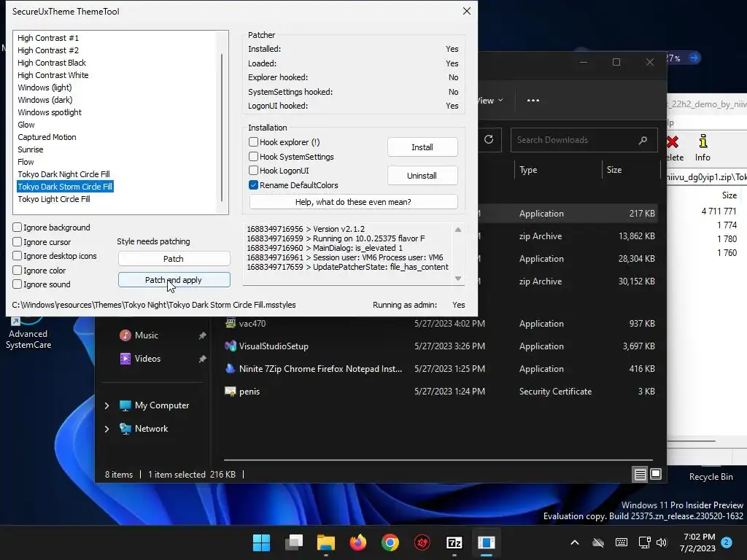
Task: Show hidden system tray icons
Action: coord(575,542)
